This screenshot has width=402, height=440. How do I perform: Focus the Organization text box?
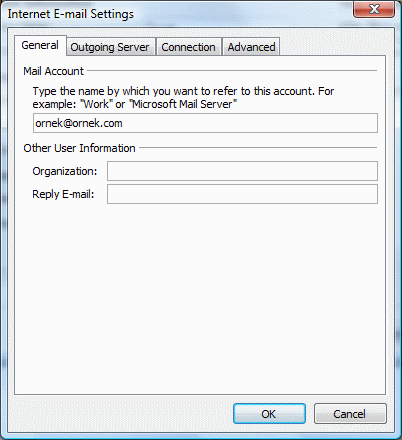242,171
